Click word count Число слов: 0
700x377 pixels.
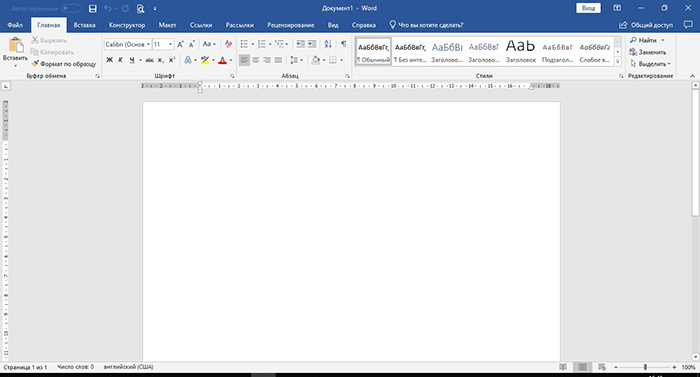[x=75, y=367]
